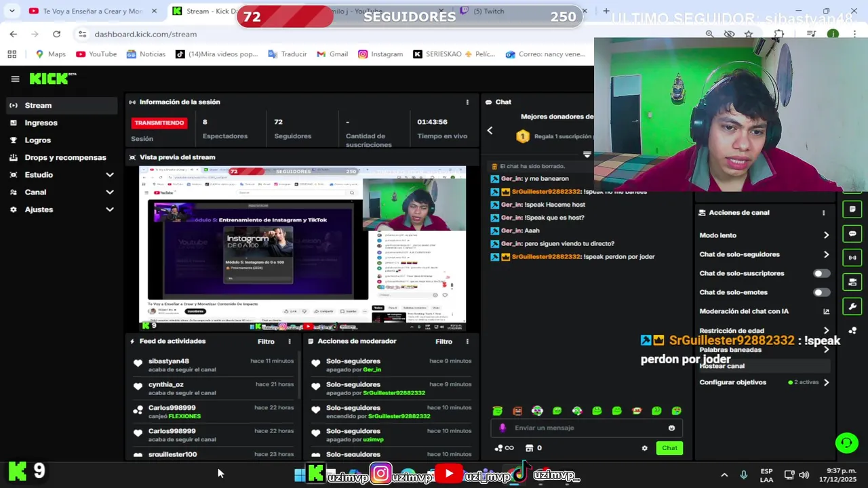Expand the Estudio sidebar section
The image size is (868, 488).
[62, 175]
